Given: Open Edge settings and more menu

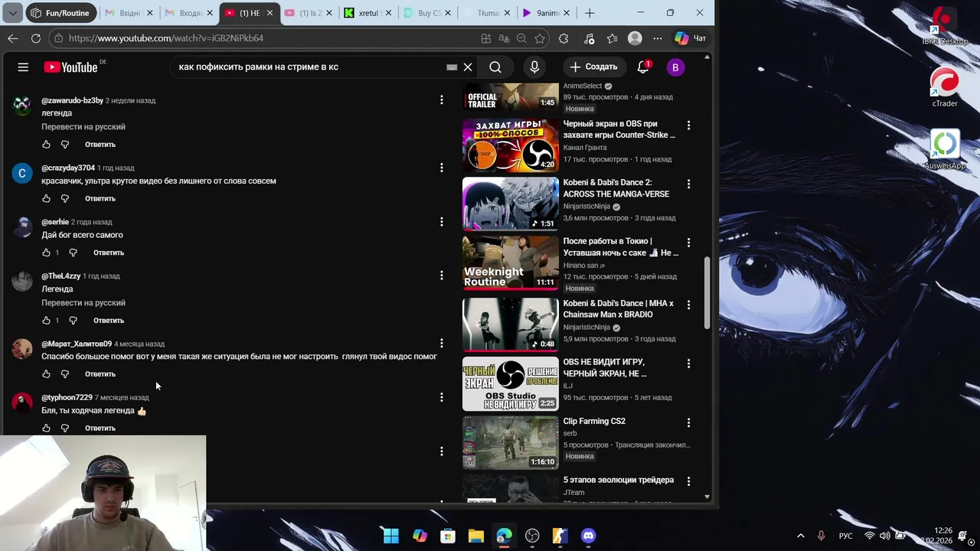Looking at the screenshot, I should point(658,38).
